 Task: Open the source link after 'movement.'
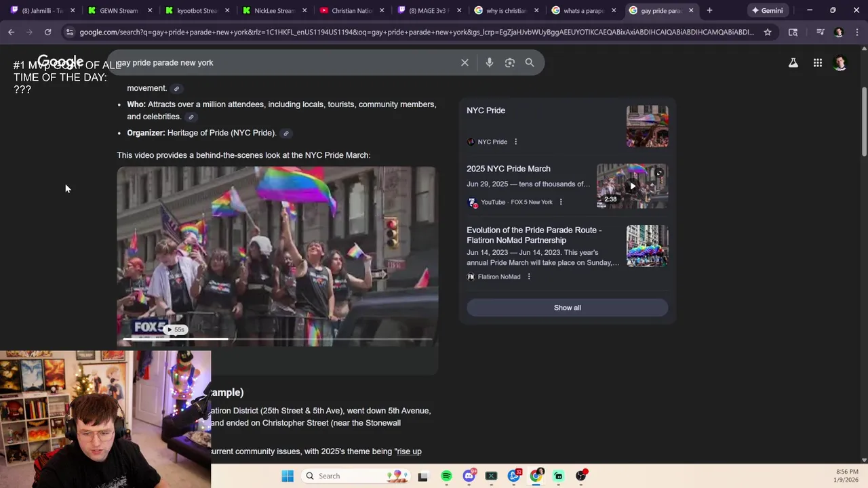(x=176, y=89)
